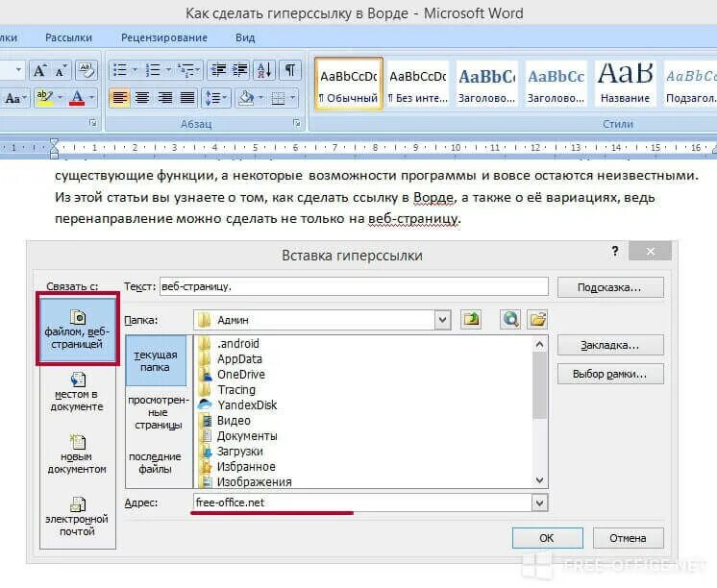Image resolution: width=717 pixels, height=588 pixels.
Task: Clear formatting with eraser icon
Action: pyautogui.click(x=86, y=70)
